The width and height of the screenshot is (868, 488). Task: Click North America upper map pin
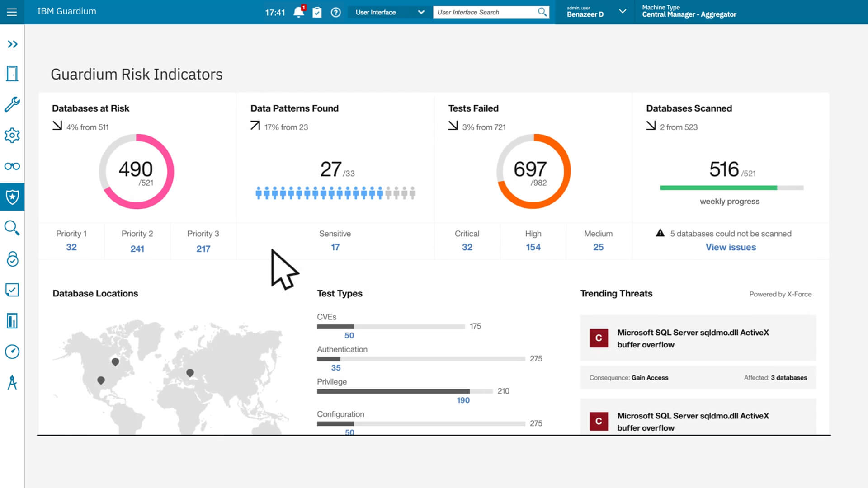coord(115,362)
